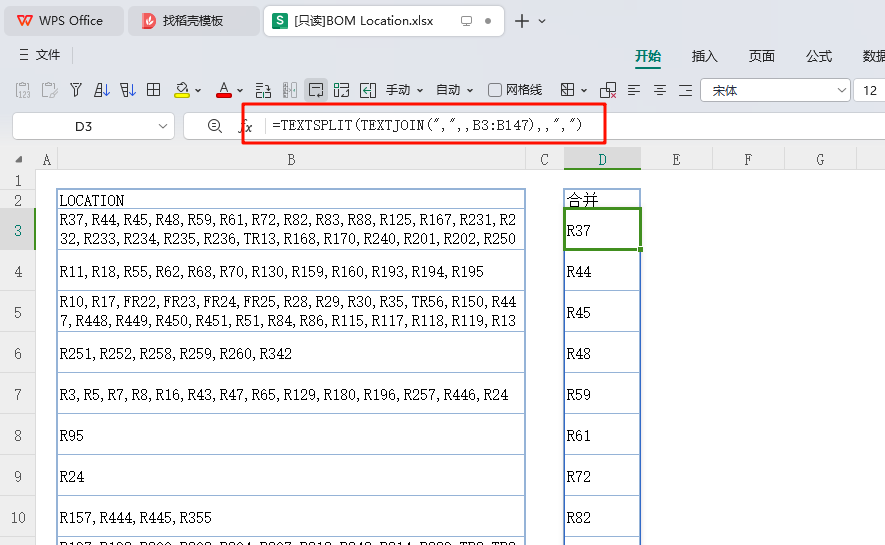This screenshot has width=885, height=545.
Task: Select row 3 header
Action: coord(18,230)
